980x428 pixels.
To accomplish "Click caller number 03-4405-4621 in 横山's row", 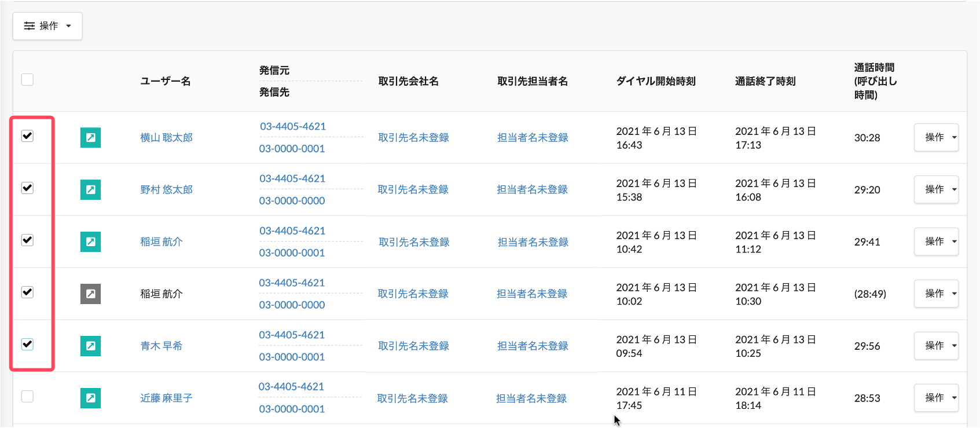I will 292,126.
